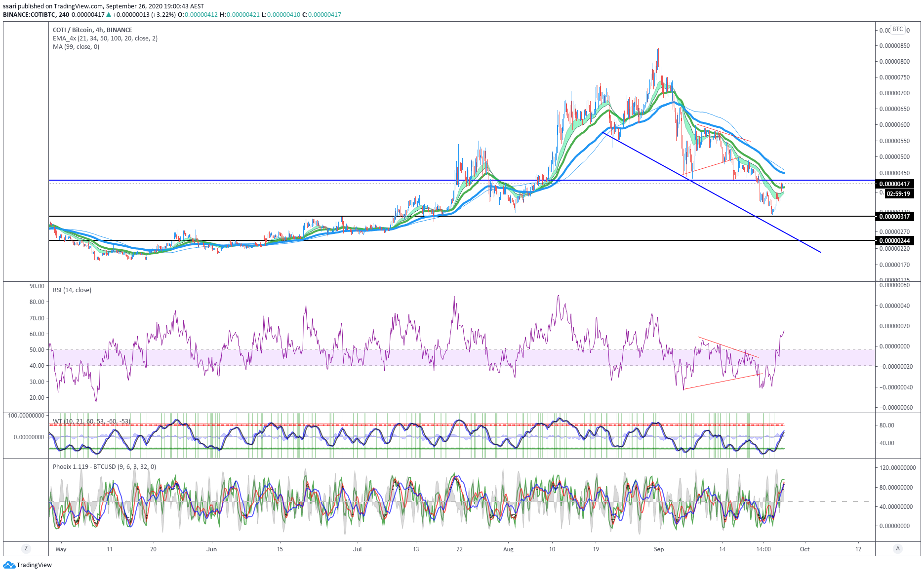Click the Sep label on time axis
The image size is (924, 574).
coord(659,549)
